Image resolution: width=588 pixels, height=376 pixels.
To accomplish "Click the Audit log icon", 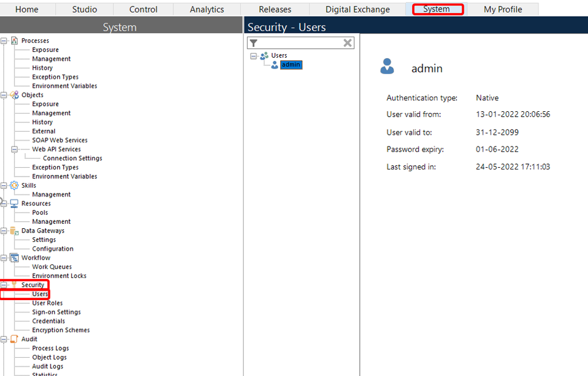I will tap(14, 339).
